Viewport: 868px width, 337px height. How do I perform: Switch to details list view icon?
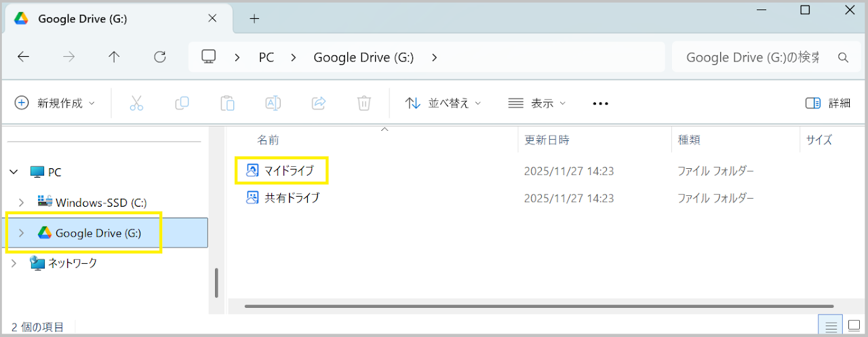coord(831,326)
